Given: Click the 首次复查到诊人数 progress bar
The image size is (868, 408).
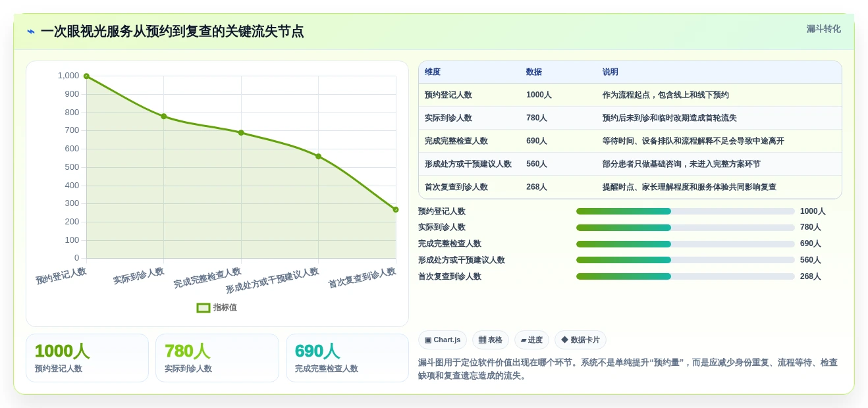Looking at the screenshot, I should click(686, 276).
